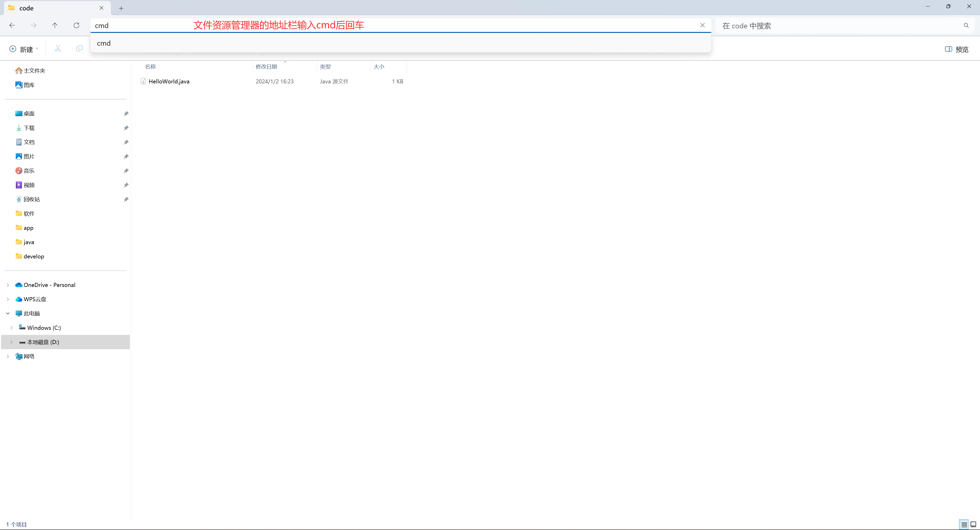Refresh the current folder view
This screenshot has height=530, width=980.
(x=77, y=26)
